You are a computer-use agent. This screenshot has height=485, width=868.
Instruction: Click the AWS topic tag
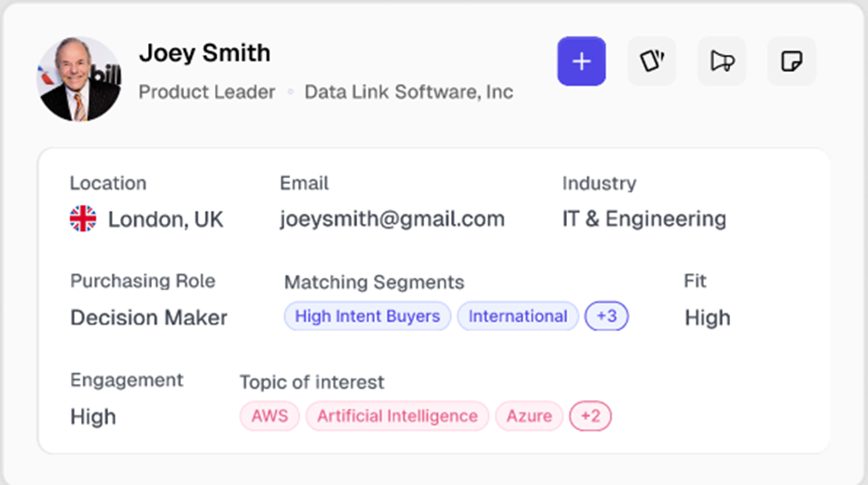[x=269, y=416]
